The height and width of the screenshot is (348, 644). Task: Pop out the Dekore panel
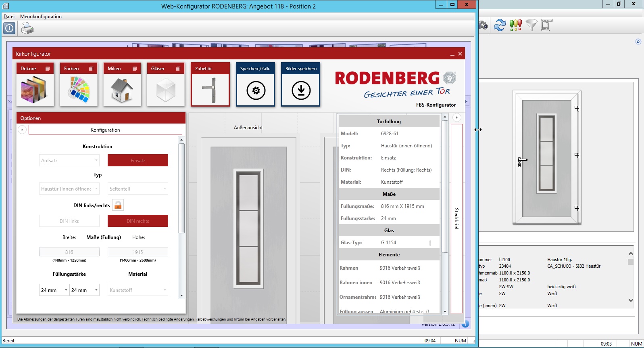coord(48,69)
